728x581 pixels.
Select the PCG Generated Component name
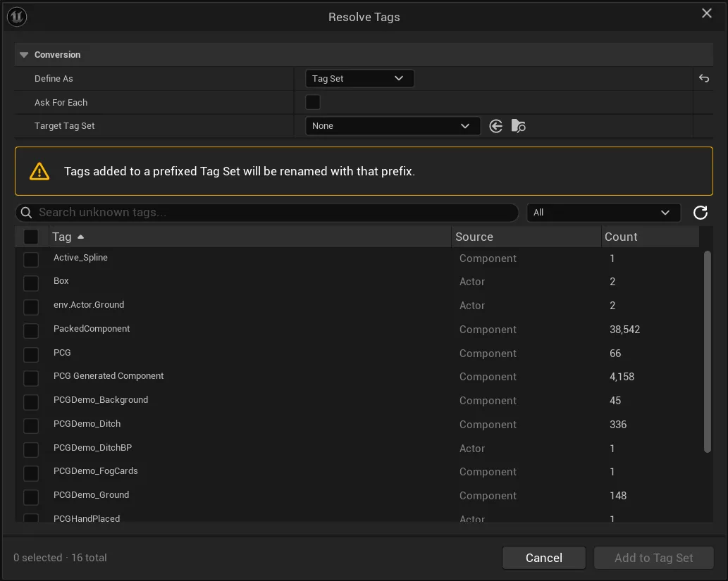(109, 376)
